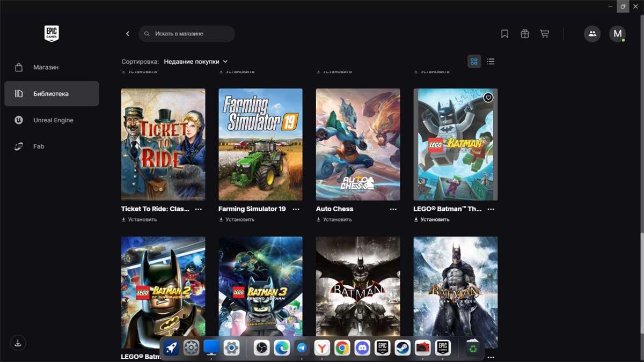Screen dimensions: 644x362
Task: Open the three-dot menu for Farming Simulator 19
Action: point(296,209)
